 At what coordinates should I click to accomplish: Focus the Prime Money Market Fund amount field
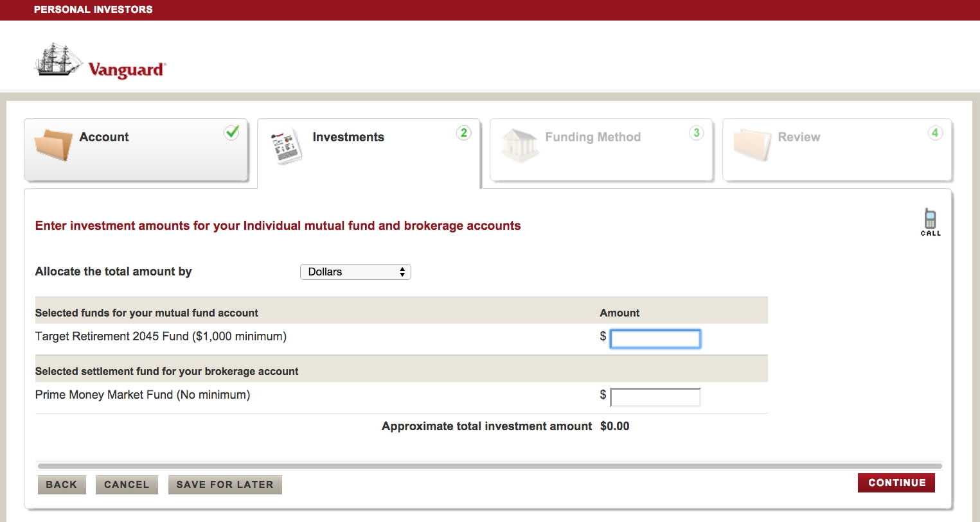tap(655, 397)
